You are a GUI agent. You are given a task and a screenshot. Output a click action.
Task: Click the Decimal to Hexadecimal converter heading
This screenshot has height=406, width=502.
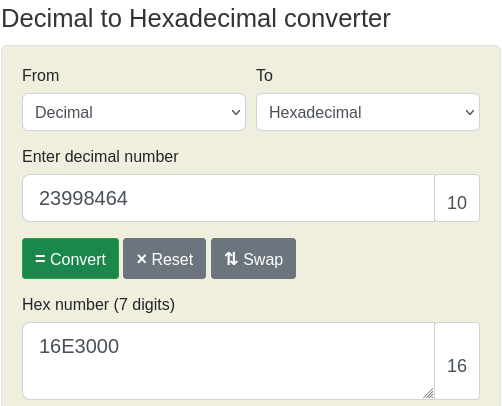click(196, 18)
